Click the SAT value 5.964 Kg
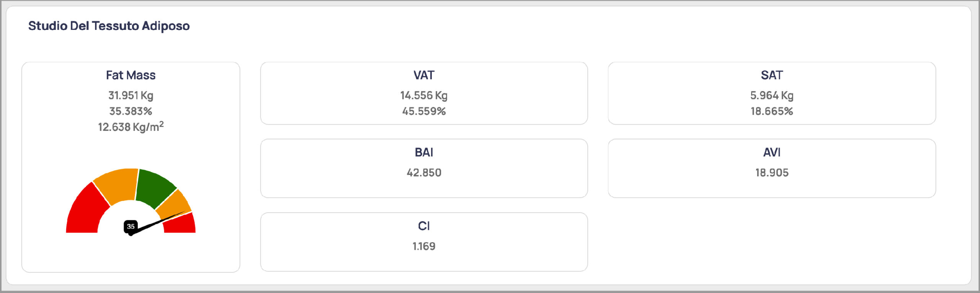The height and width of the screenshot is (293, 980). tap(772, 95)
